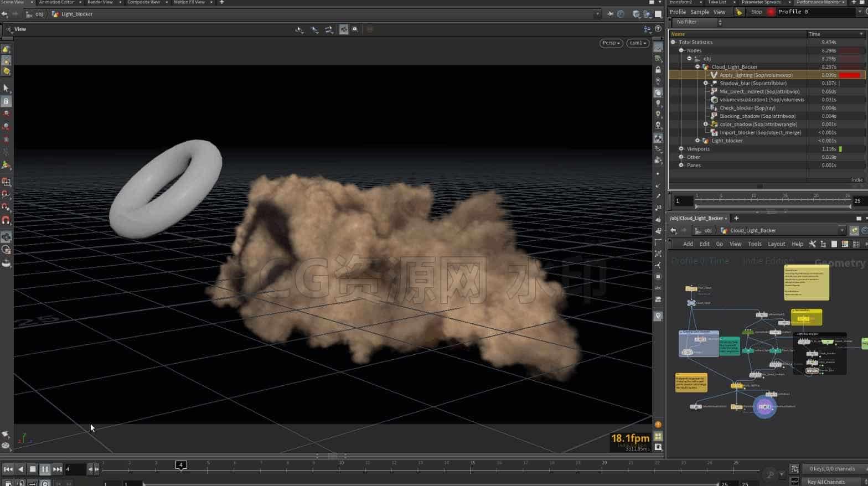This screenshot has height=486, width=868.
Task: Select the Check_blocker (Sop/ray) row
Action: pyautogui.click(x=767, y=108)
